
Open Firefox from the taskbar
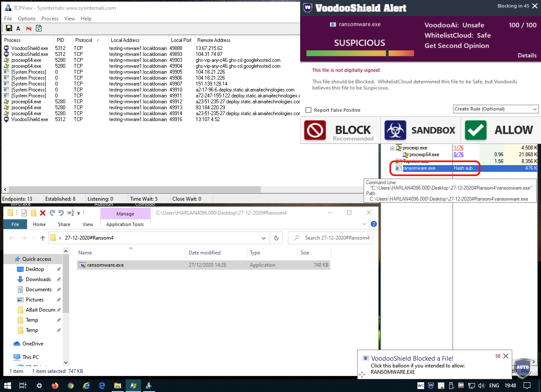point(55,386)
